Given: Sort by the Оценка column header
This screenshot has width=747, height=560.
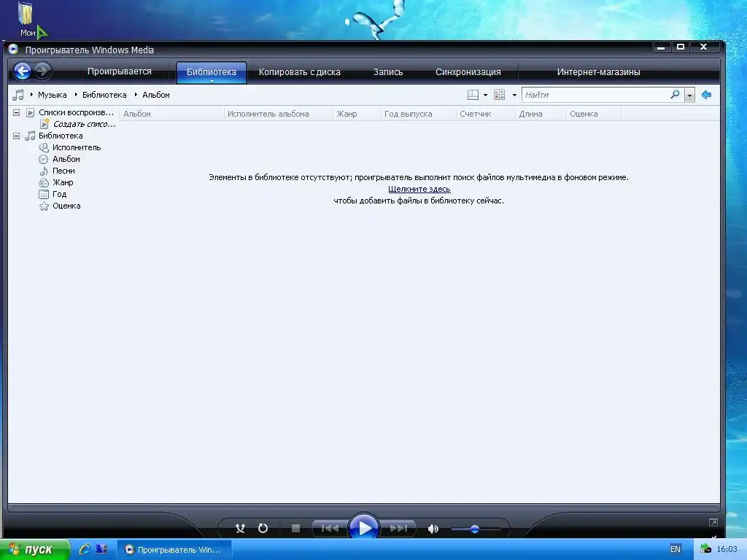Looking at the screenshot, I should 594,114.
